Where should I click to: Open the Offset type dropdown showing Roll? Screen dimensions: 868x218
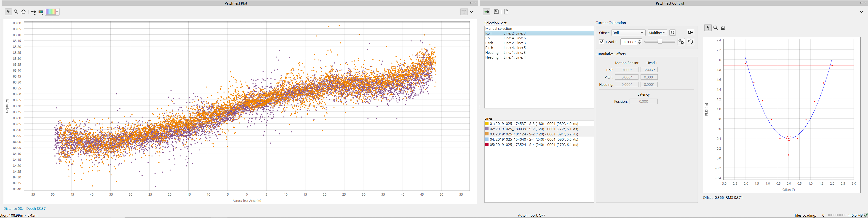(x=628, y=33)
